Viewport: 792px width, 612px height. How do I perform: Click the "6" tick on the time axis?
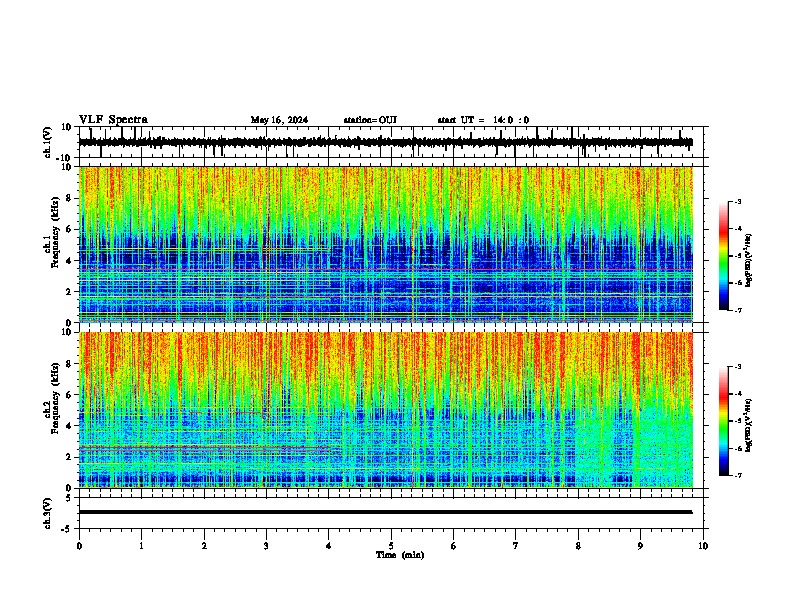[x=454, y=546]
